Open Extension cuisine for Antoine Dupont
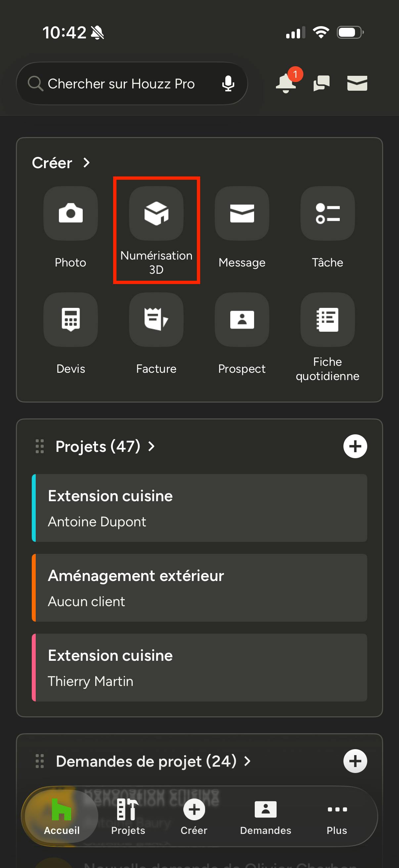 click(x=199, y=508)
